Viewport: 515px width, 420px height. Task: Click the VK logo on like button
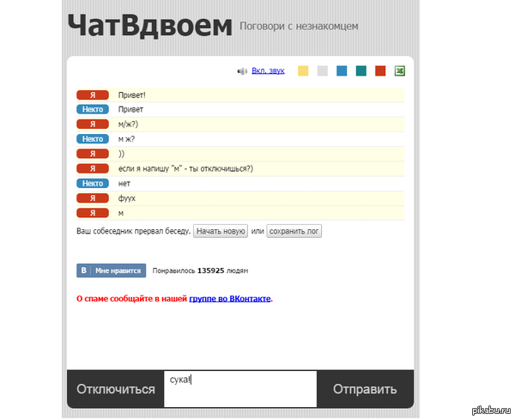pyautogui.click(x=84, y=270)
